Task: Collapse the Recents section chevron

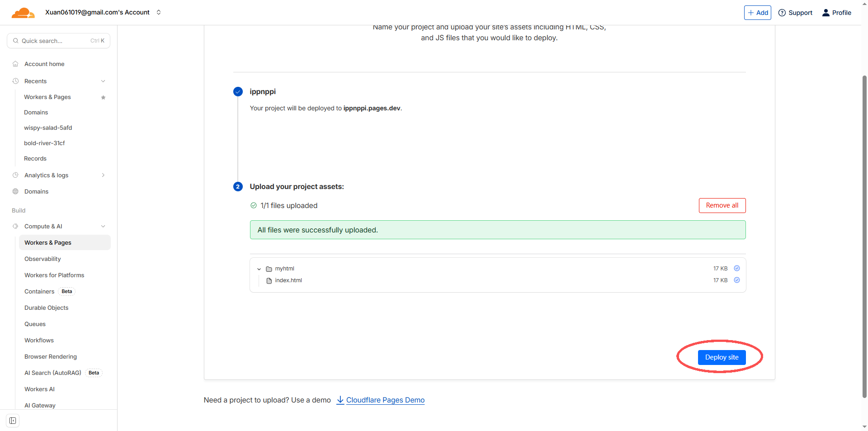Action: coord(103,81)
